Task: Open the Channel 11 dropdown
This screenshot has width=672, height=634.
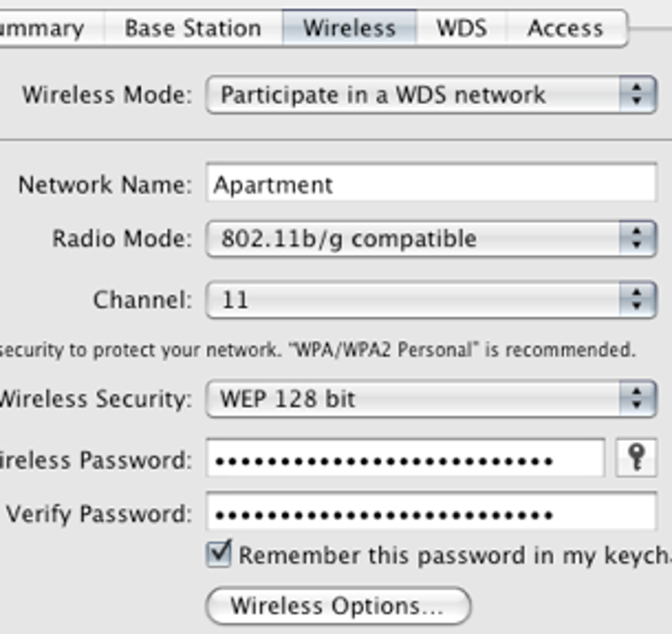Action: tap(431, 299)
